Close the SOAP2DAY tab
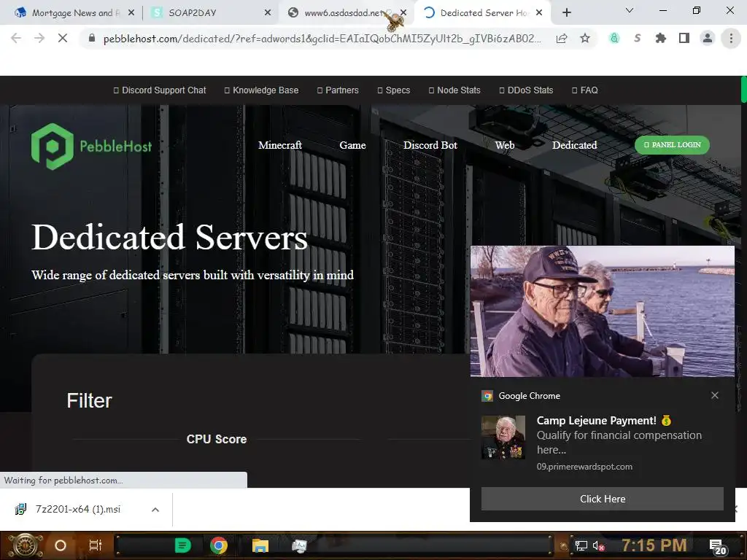Viewport: 747px width, 560px height. tap(268, 13)
